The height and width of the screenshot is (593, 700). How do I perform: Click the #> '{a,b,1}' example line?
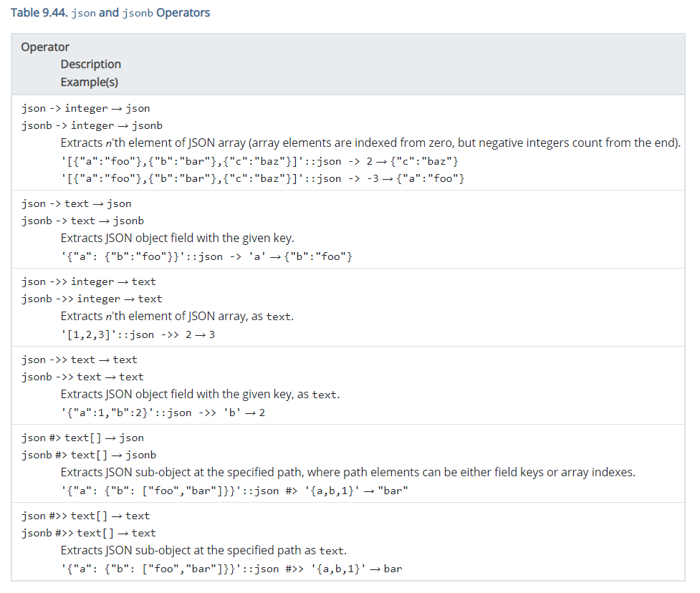(x=234, y=490)
